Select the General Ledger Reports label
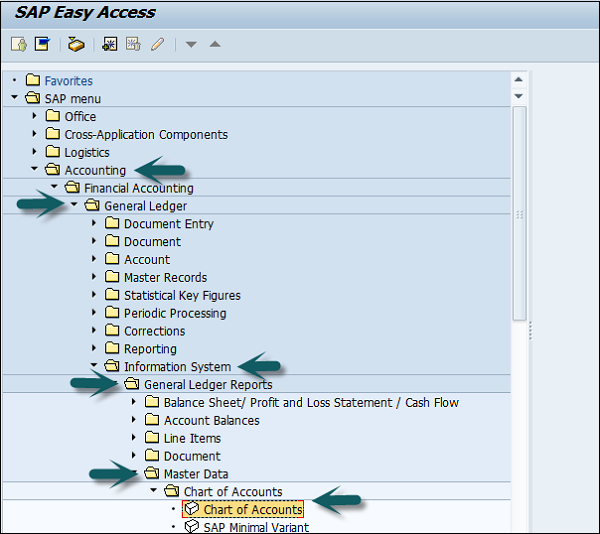The height and width of the screenshot is (534, 600). tap(208, 384)
